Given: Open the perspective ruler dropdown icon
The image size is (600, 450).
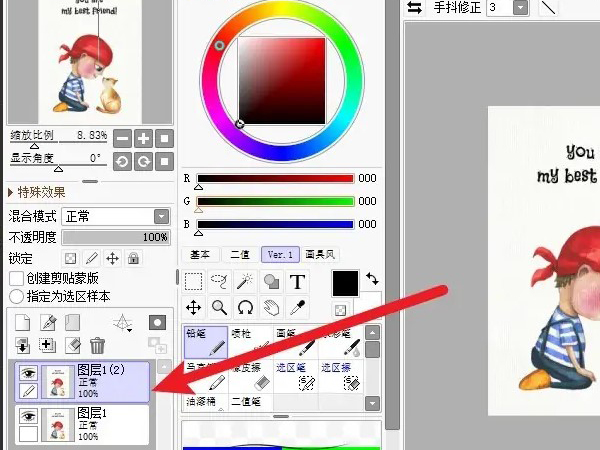Looking at the screenshot, I should [123, 323].
